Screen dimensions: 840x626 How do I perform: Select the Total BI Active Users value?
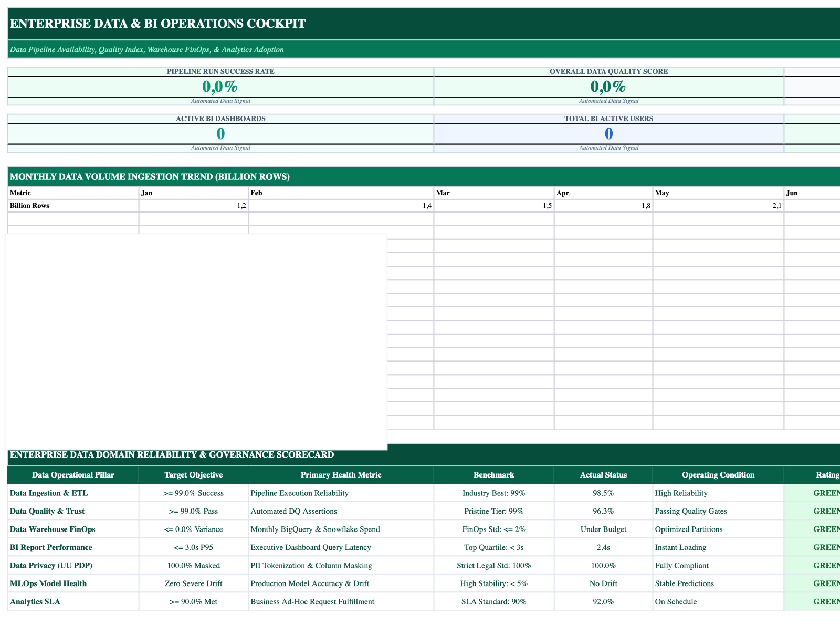coord(608,133)
